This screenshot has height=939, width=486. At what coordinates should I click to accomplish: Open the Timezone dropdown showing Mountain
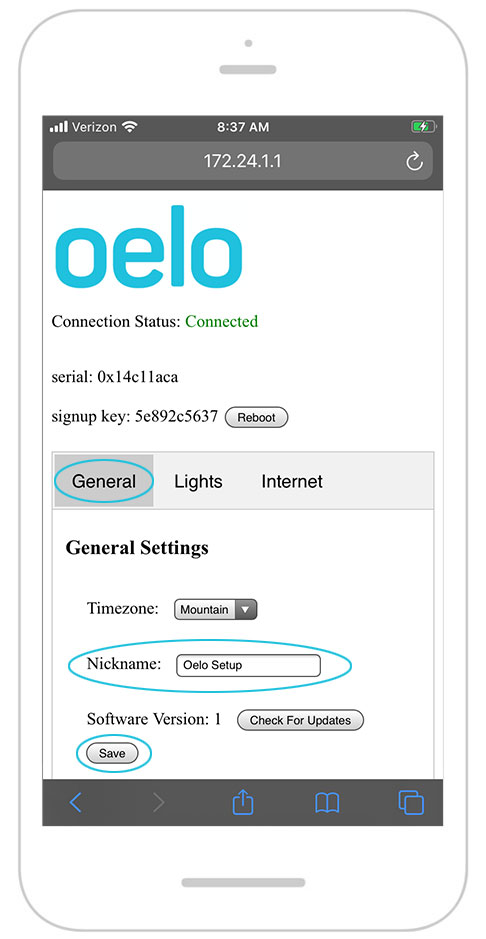coord(215,610)
